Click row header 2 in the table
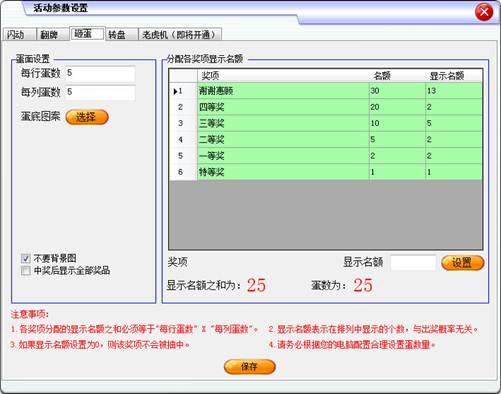 (183, 107)
